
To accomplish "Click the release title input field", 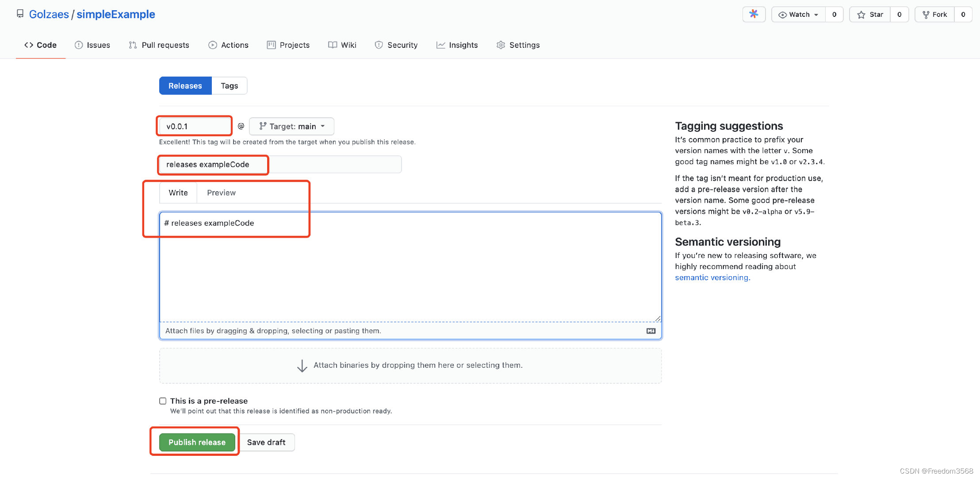I will point(280,165).
